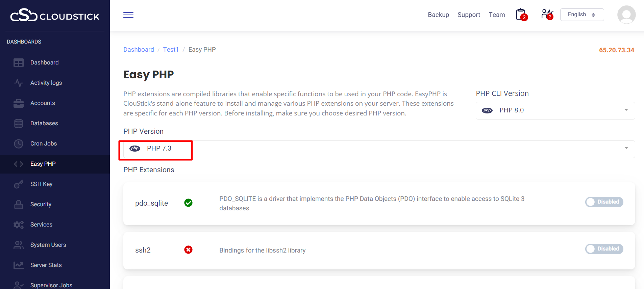
Task: Toggle the pdo_sqlite extension switch
Action: click(604, 202)
